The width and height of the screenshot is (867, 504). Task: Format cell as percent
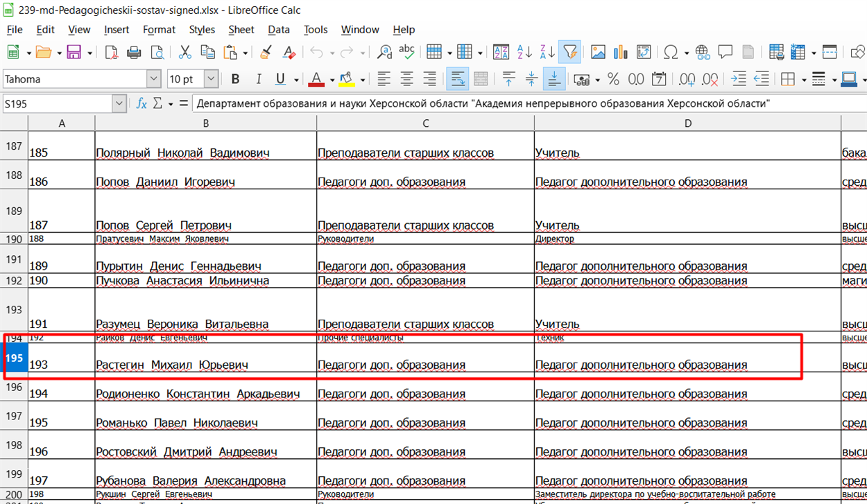pos(613,79)
